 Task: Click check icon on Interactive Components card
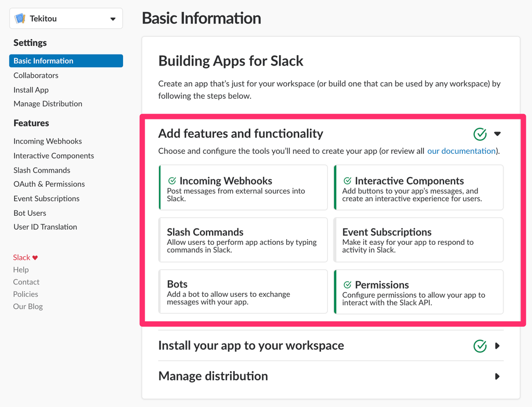[348, 180]
